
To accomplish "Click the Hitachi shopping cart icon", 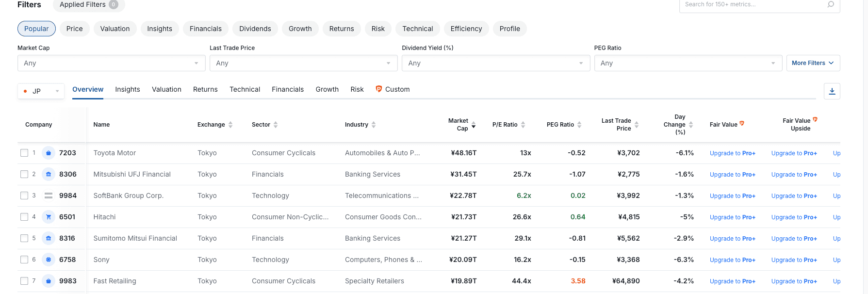I will 49,217.
